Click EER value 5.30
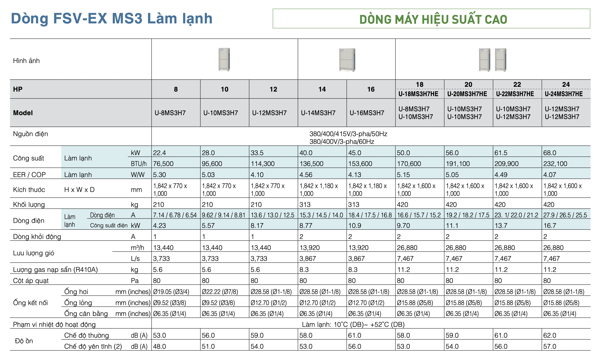The image size is (596, 364). tap(159, 175)
